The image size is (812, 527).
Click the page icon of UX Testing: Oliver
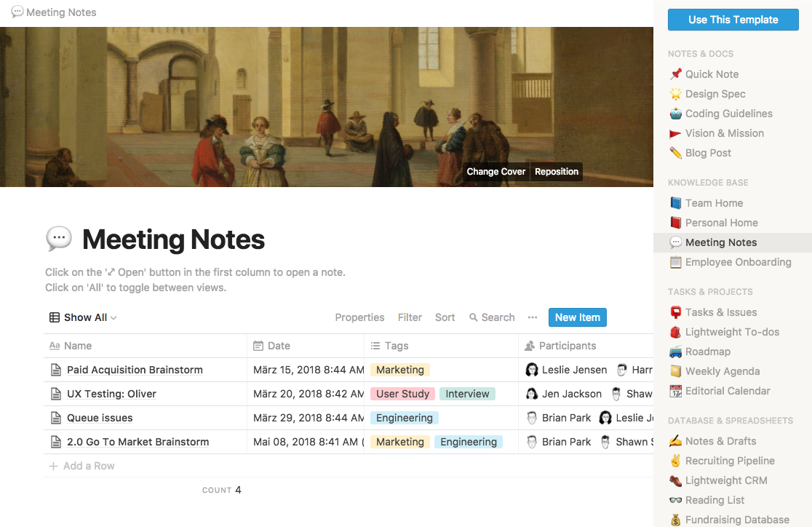(56, 394)
